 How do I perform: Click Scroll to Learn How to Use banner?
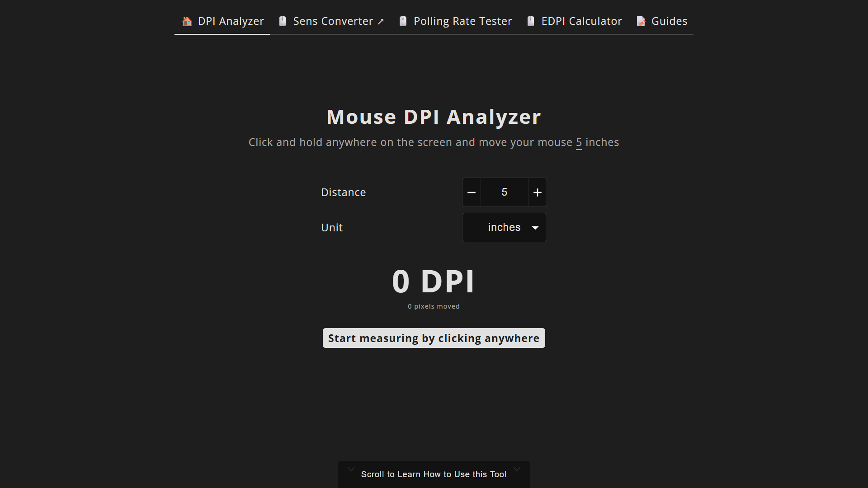[x=434, y=474]
